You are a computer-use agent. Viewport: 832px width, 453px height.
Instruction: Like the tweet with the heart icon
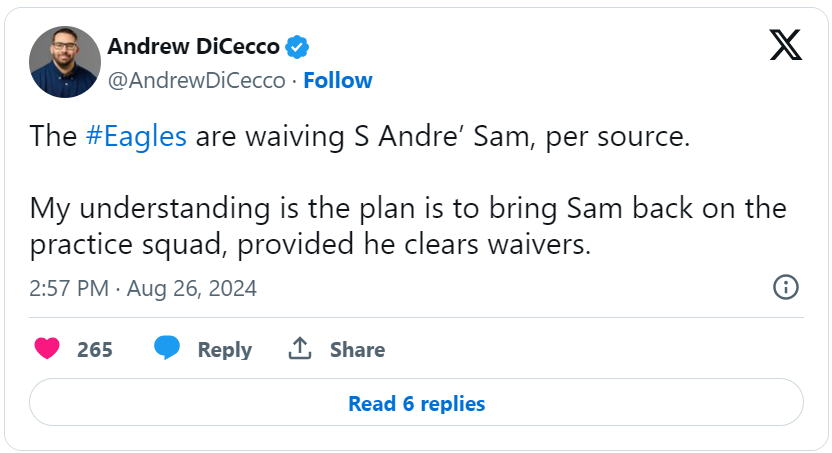(47, 349)
